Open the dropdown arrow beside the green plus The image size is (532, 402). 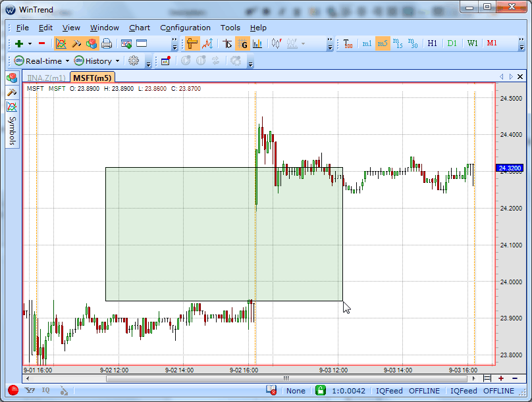pyautogui.click(x=30, y=43)
